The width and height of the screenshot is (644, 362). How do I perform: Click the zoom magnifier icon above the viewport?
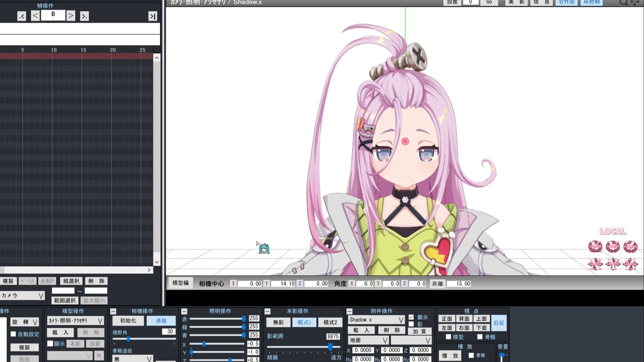[x=623, y=2]
